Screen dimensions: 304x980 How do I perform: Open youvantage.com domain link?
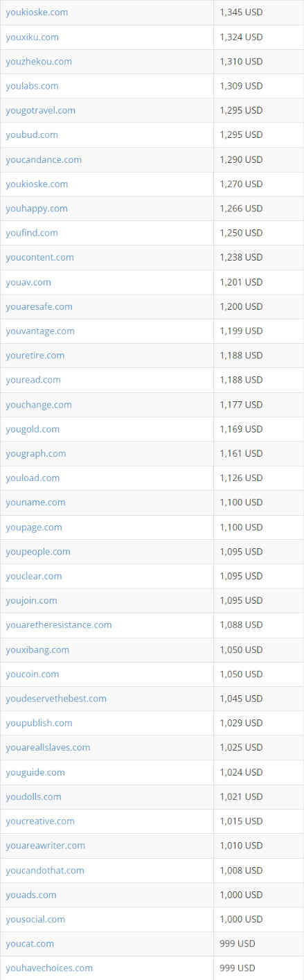(x=40, y=331)
